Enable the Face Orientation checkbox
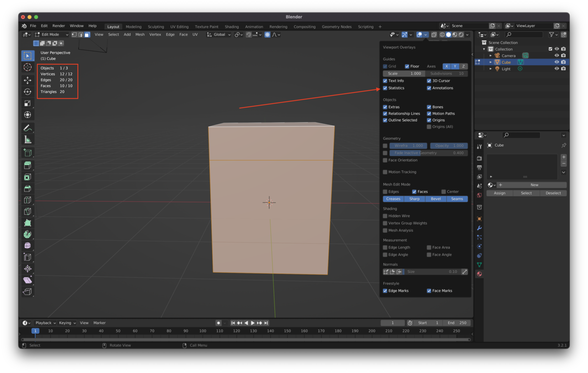 (x=385, y=160)
